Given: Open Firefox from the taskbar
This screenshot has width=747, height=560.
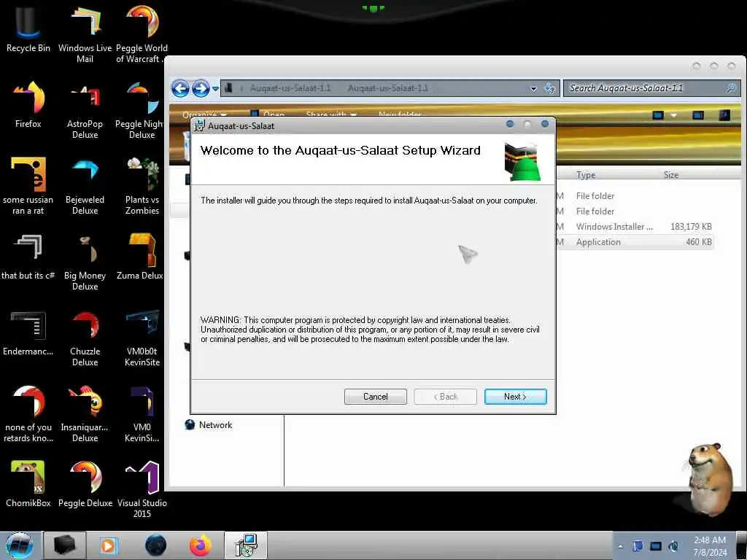Looking at the screenshot, I should [201, 545].
